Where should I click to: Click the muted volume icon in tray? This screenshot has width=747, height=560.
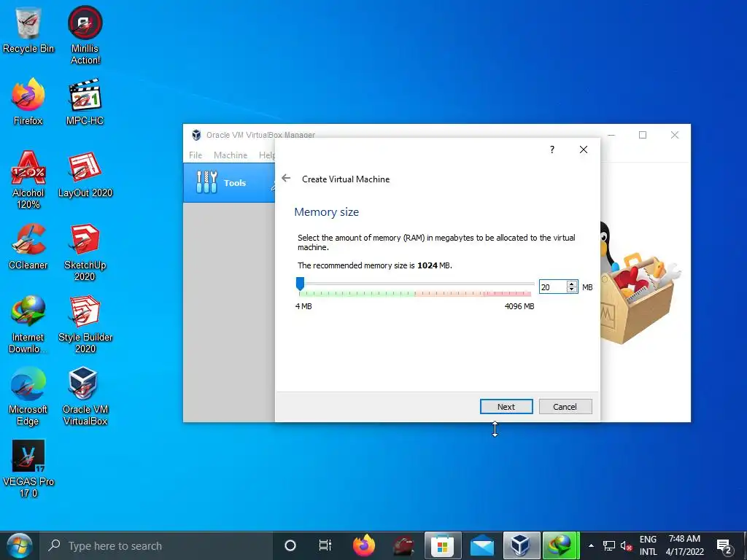626,545
